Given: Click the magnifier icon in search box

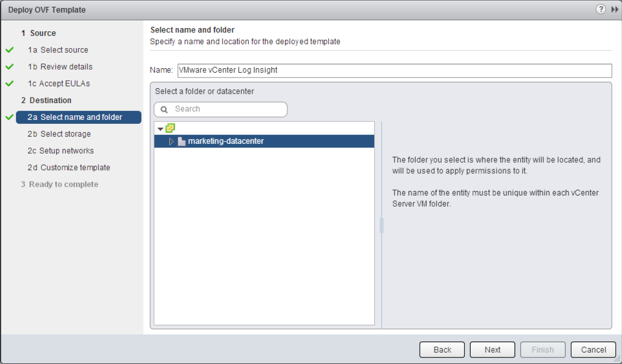Looking at the screenshot, I should [164, 109].
